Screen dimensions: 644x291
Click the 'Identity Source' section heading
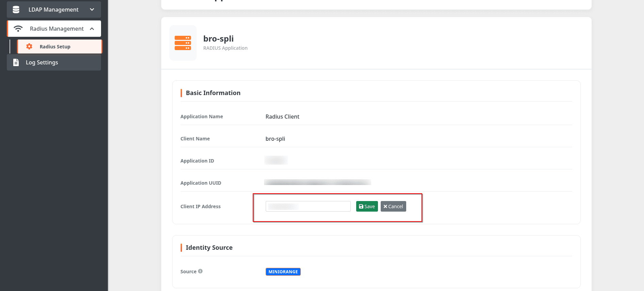coord(209,247)
